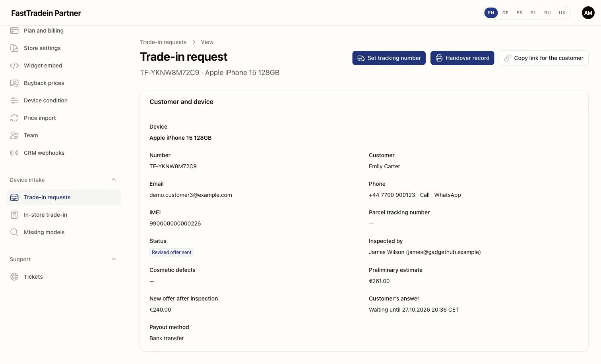
Task: Switch language to UK
Action: 562,13
